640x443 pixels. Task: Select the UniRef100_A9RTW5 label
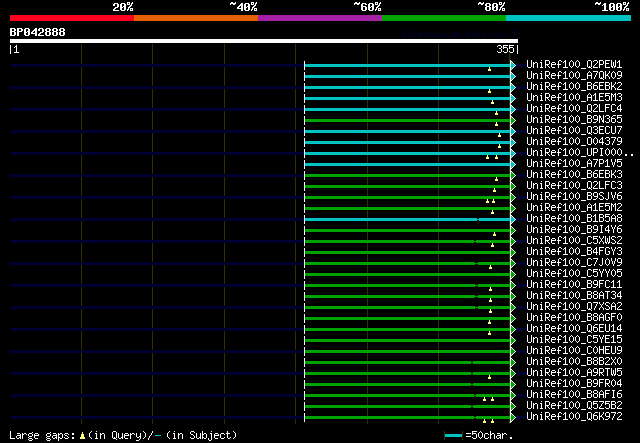574,373
